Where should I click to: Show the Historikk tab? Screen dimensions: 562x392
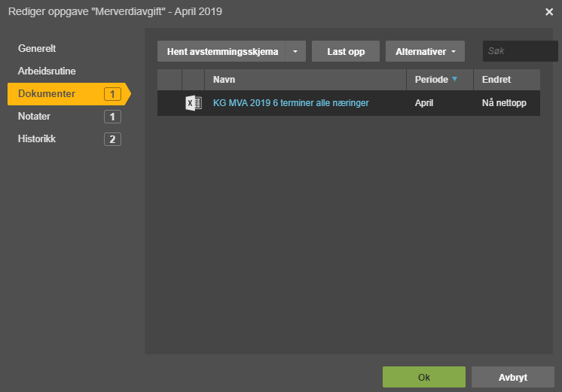point(37,138)
